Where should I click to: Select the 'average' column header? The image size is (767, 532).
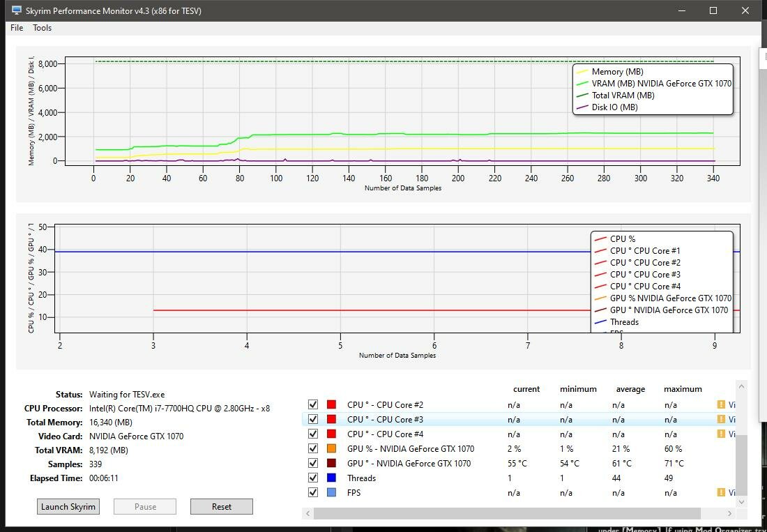tap(630, 389)
